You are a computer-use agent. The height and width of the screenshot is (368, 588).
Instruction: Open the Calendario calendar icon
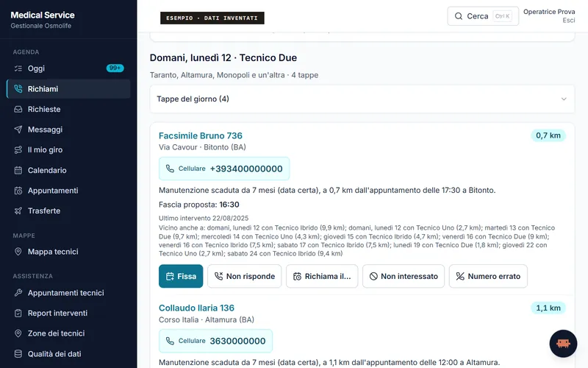[x=18, y=170]
